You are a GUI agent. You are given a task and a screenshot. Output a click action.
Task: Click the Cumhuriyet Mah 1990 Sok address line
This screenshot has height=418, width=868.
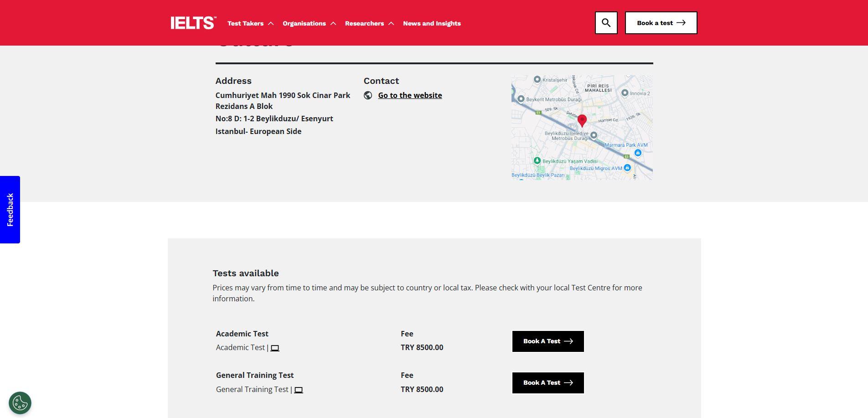point(283,101)
